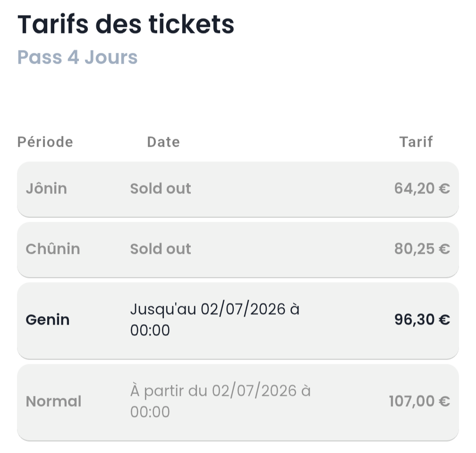Select the Chûnin period label
The image size is (476, 453).
53,249
